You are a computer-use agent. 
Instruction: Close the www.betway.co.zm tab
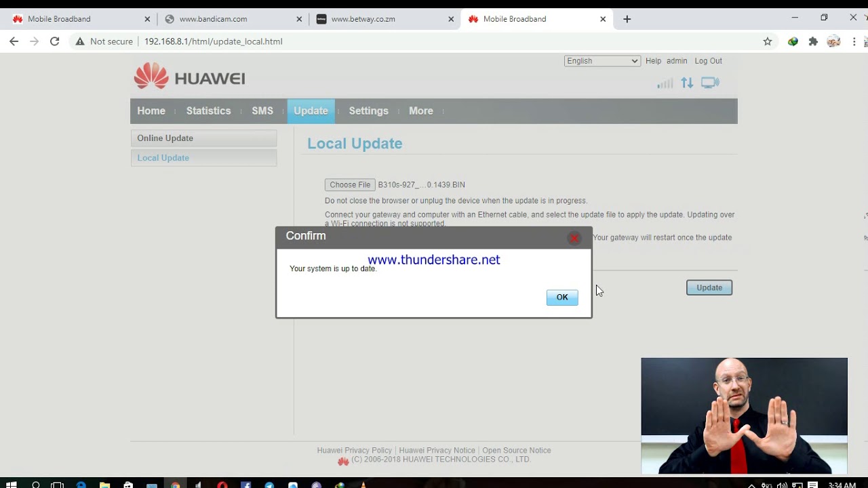click(451, 19)
